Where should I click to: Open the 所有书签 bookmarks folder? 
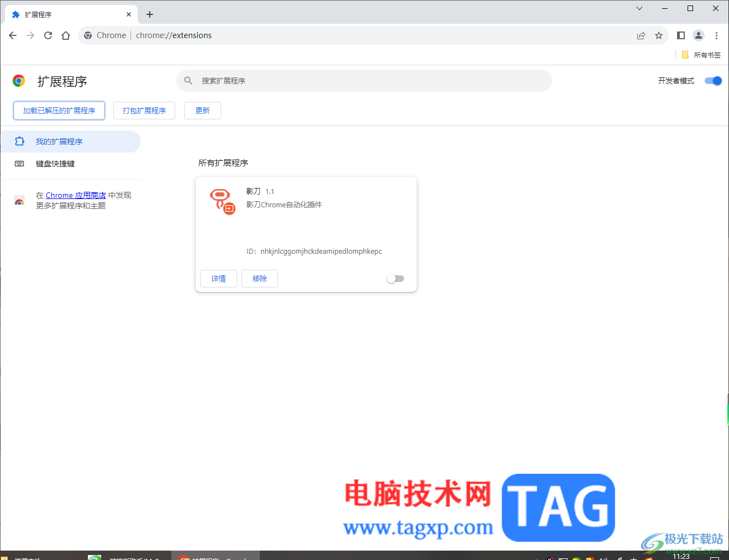(701, 55)
